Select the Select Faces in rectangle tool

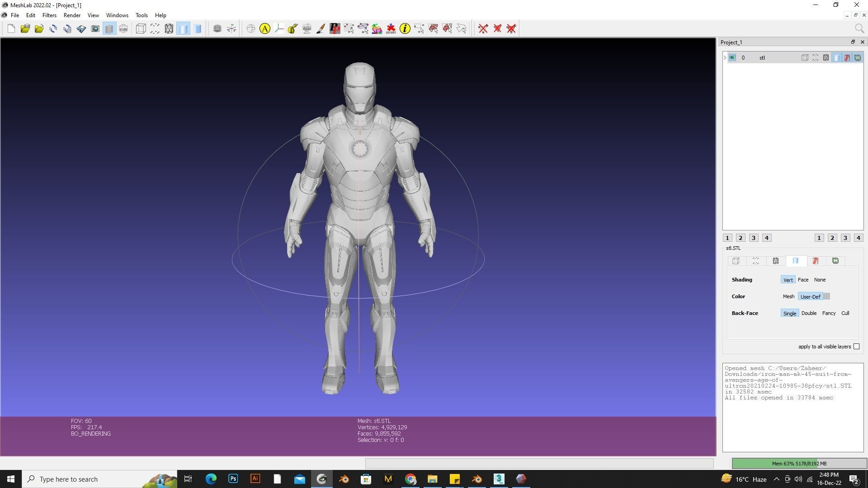tap(433, 29)
